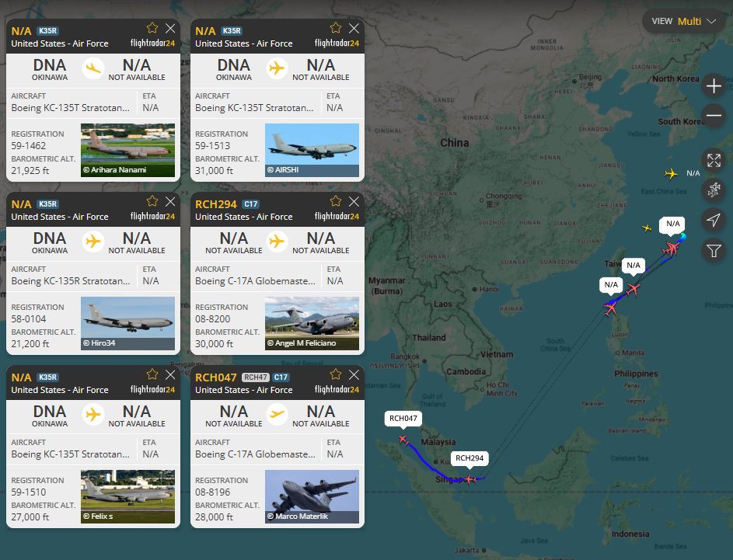Open the map filters funnel icon

click(x=714, y=249)
